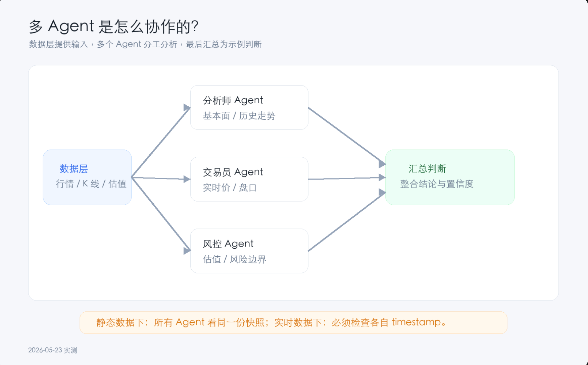Select the 交易员 Agent node
This screenshot has width=588, height=365.
point(249,179)
